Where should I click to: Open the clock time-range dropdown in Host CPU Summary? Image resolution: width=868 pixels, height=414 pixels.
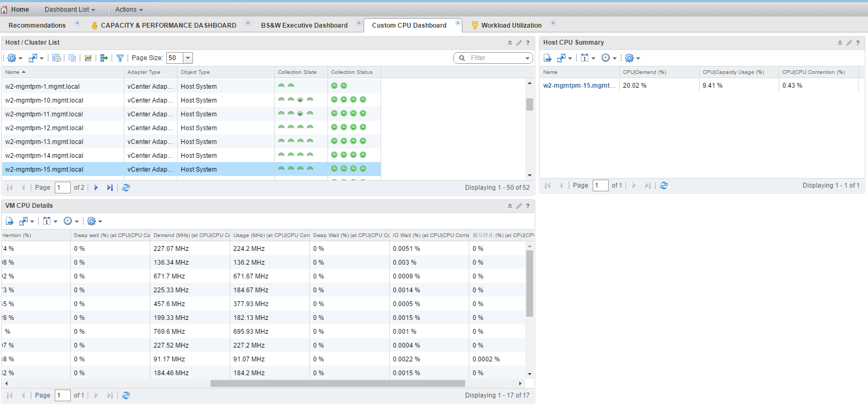609,58
